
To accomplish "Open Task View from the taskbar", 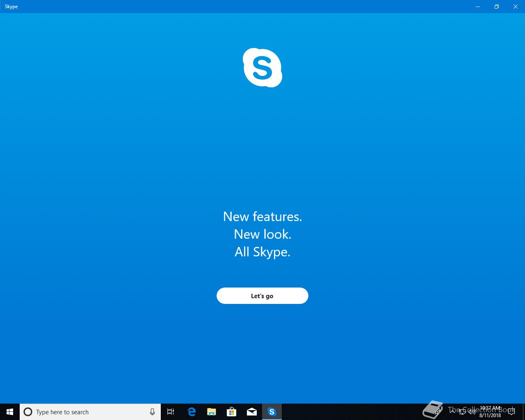I will click(x=171, y=412).
